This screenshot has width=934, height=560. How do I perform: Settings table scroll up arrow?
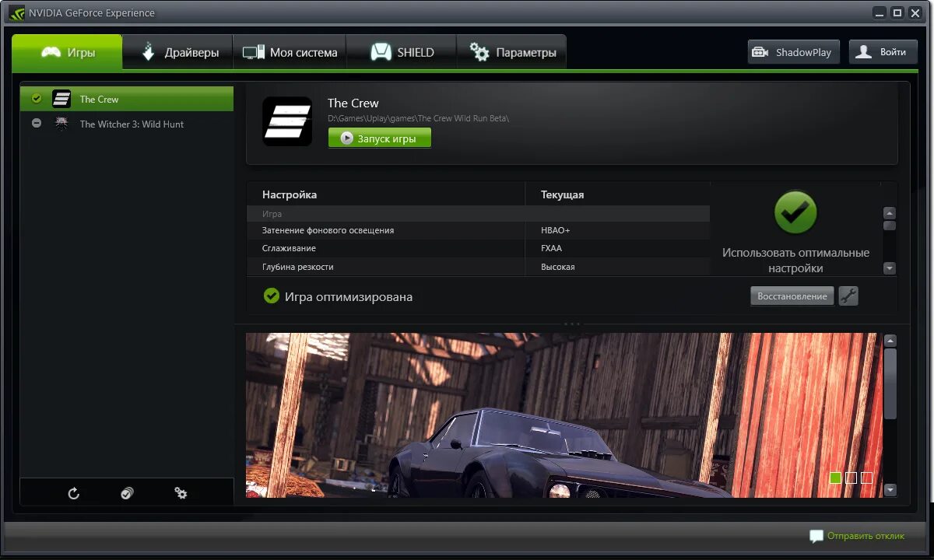tap(890, 213)
